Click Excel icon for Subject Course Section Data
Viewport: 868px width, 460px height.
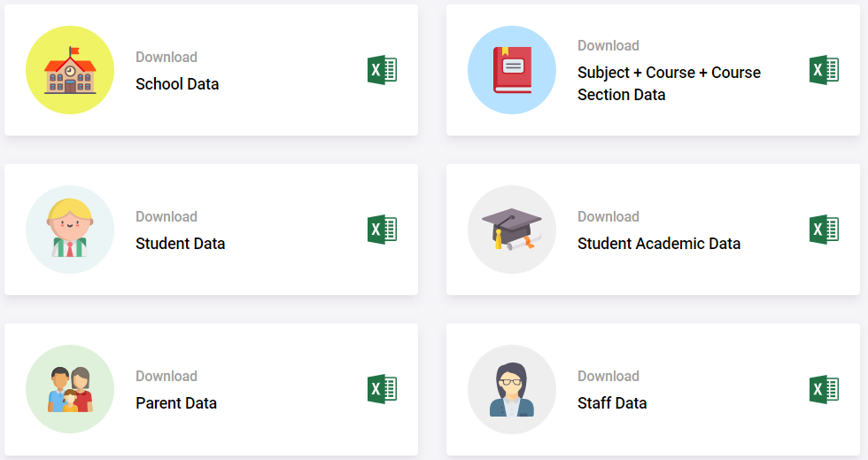pos(825,70)
